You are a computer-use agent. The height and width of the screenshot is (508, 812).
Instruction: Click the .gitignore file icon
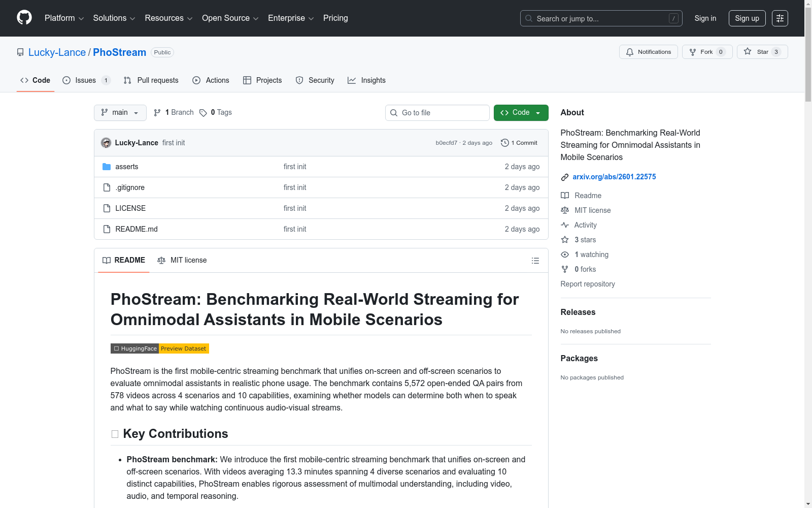pyautogui.click(x=107, y=187)
